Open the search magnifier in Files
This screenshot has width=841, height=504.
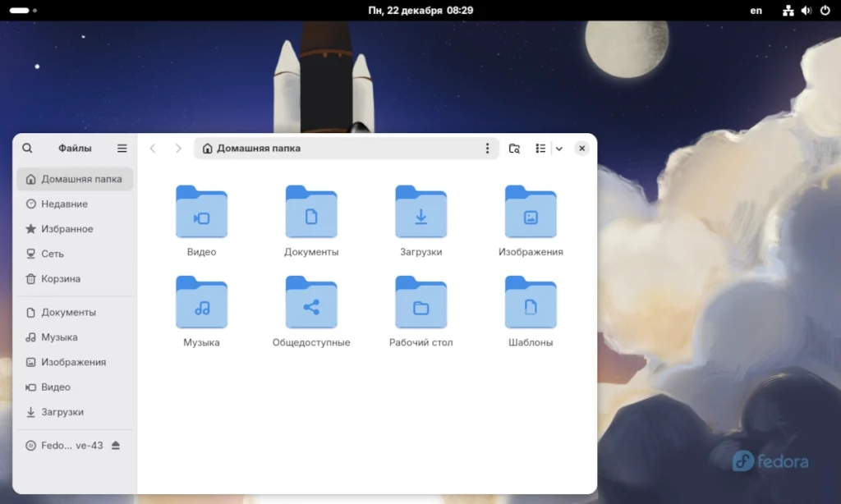point(27,148)
